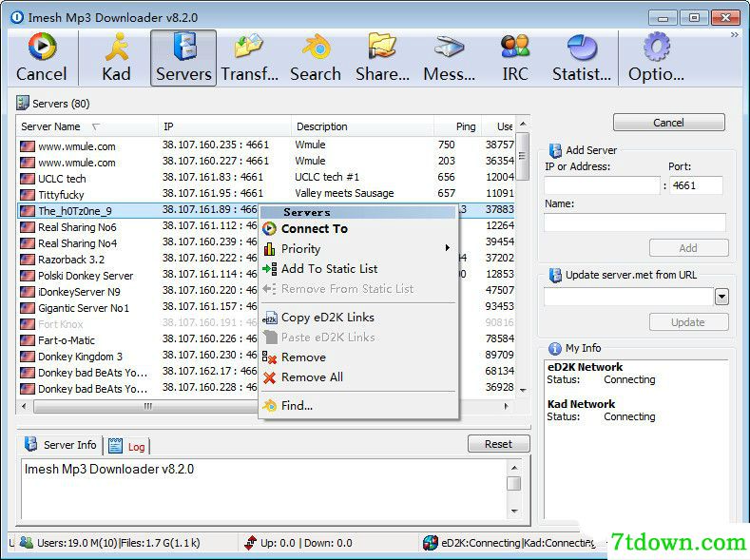Click the up/down transfer arrows status icon
The height and width of the screenshot is (560, 750).
(250, 543)
